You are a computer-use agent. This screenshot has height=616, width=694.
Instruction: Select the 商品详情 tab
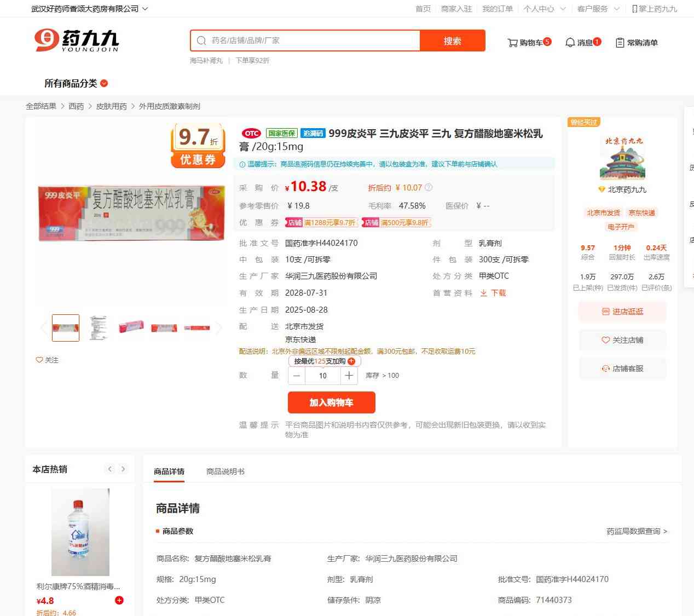click(169, 471)
